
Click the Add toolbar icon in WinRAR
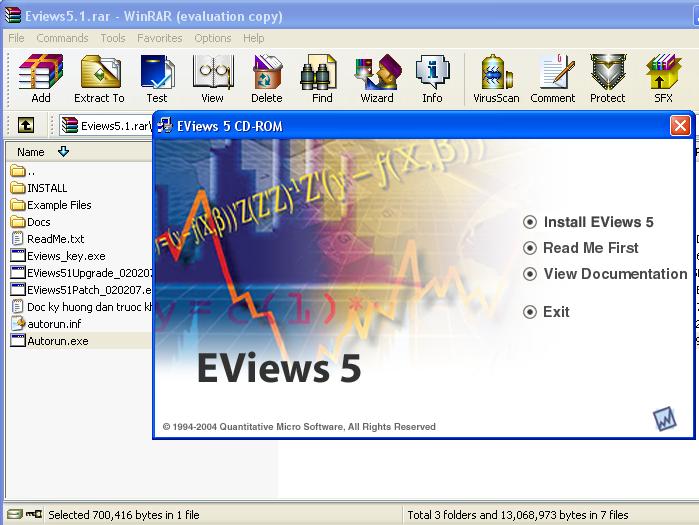[41, 79]
